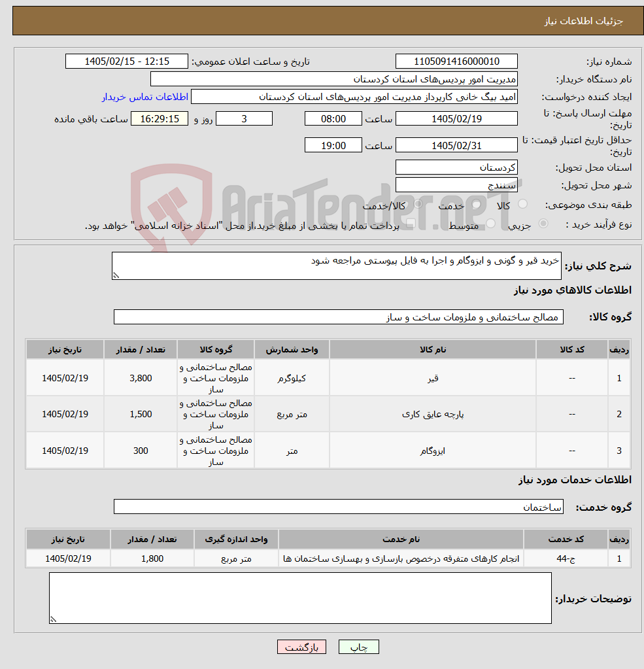Screen dimensions: 644x669
Task: Click the کد خدمت column header
Action: point(566,540)
